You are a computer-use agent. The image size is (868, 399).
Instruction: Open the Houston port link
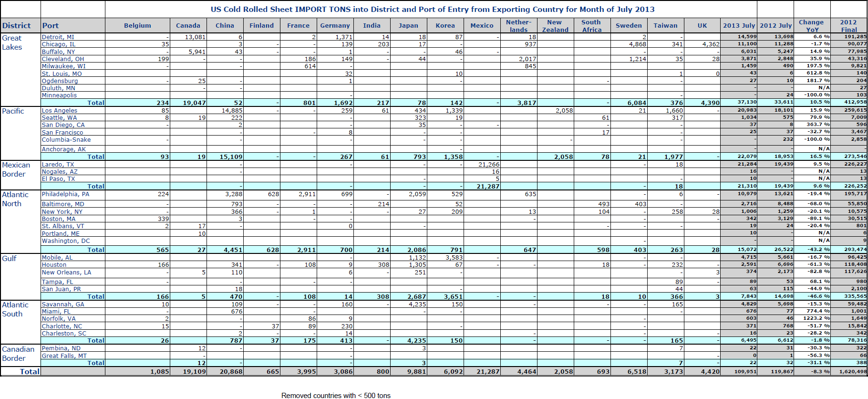54,264
